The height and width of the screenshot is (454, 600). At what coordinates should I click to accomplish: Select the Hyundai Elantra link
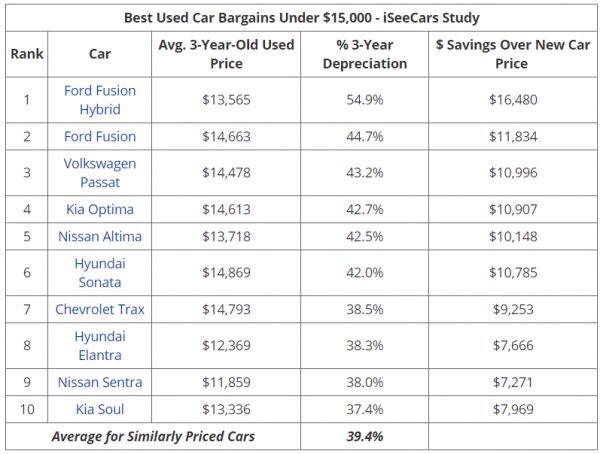100,345
